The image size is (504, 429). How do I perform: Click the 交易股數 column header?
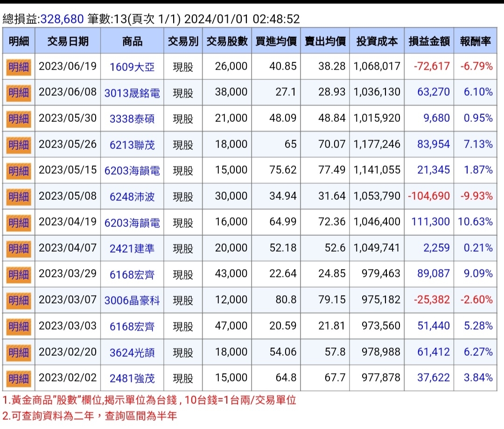pyautogui.click(x=227, y=41)
